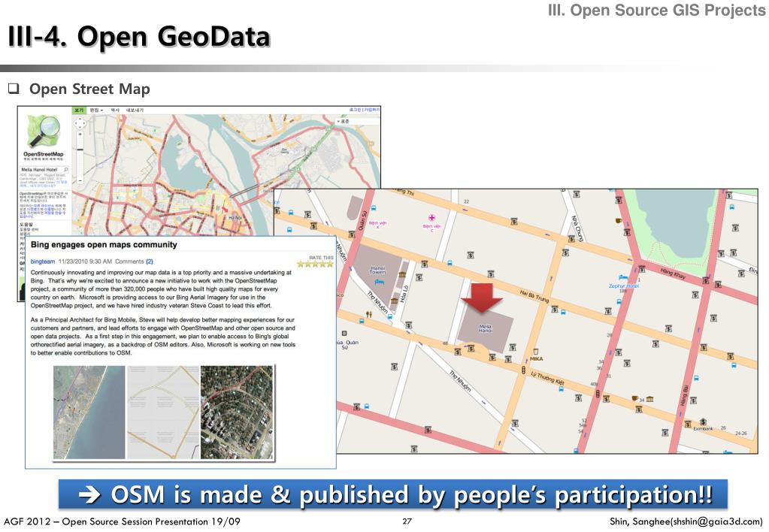Open the grey road map thumbnail
Viewport: 769px width, 532px height.
coord(163,413)
